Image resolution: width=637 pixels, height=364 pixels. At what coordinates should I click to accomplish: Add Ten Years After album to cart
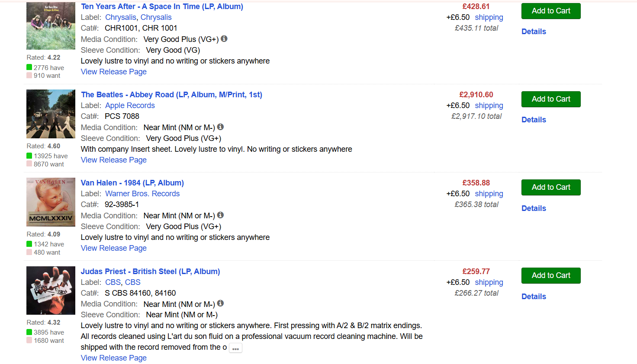click(x=551, y=11)
